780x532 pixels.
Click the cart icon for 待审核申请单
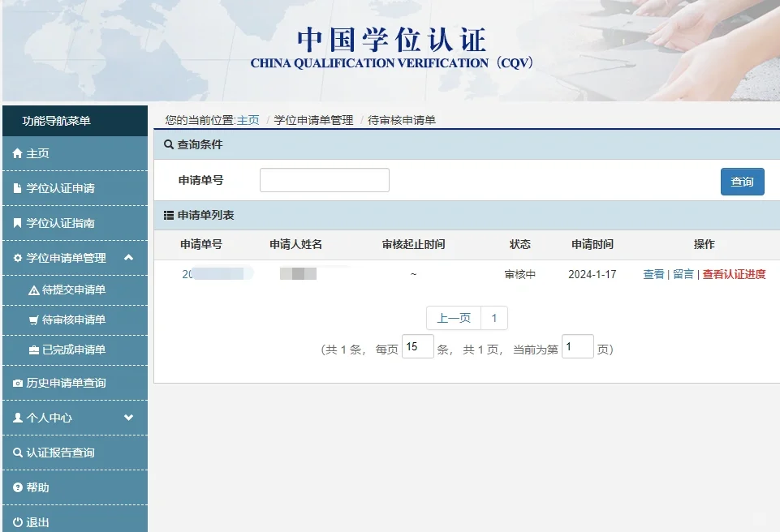(x=34, y=320)
